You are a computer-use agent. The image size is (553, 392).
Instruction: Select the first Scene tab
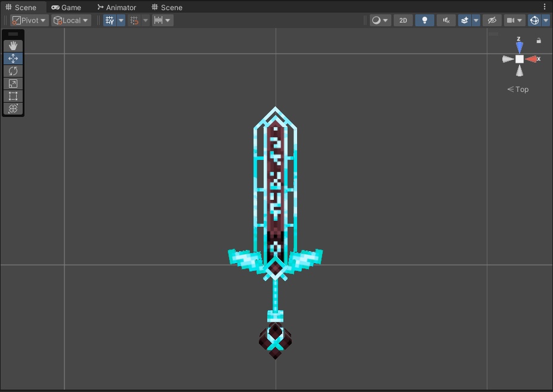[x=21, y=7]
